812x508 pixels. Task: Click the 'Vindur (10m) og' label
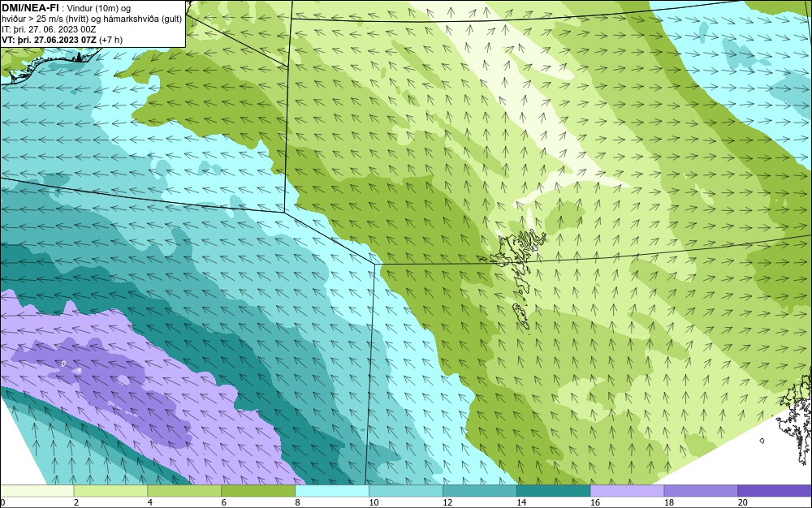(x=99, y=8)
